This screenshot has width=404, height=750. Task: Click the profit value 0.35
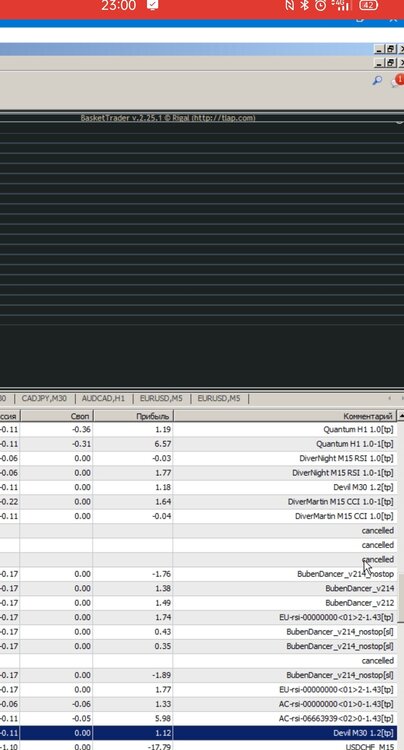click(163, 646)
